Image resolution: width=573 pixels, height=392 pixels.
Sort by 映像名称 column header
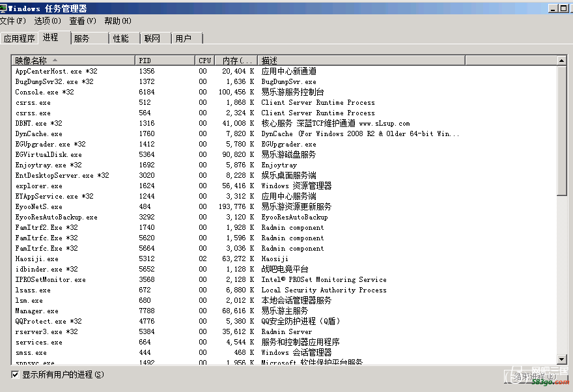(x=73, y=61)
